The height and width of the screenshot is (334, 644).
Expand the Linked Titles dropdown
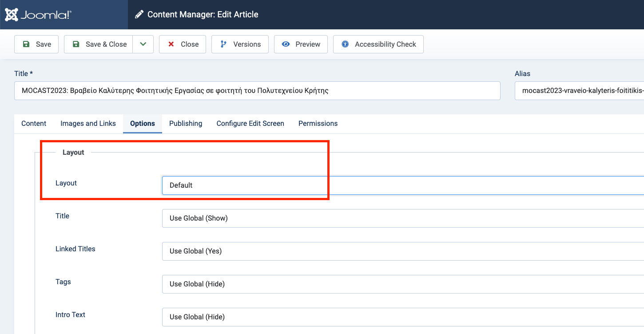click(x=400, y=251)
